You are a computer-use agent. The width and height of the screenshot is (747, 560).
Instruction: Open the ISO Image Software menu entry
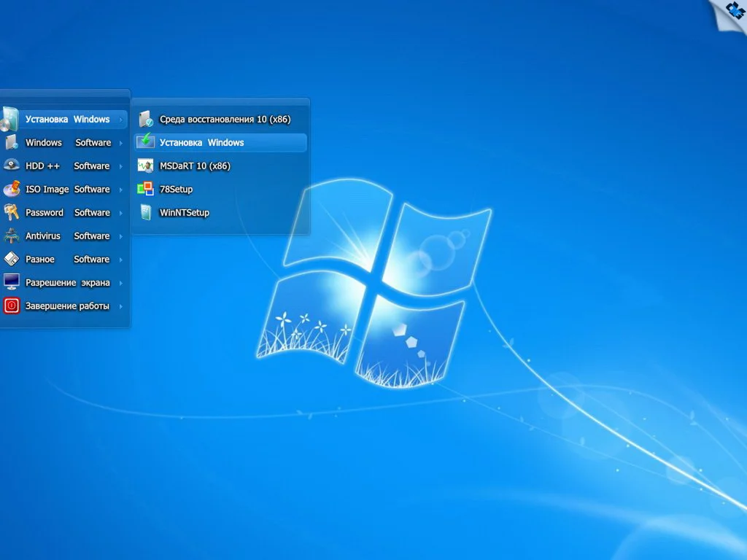(64, 189)
